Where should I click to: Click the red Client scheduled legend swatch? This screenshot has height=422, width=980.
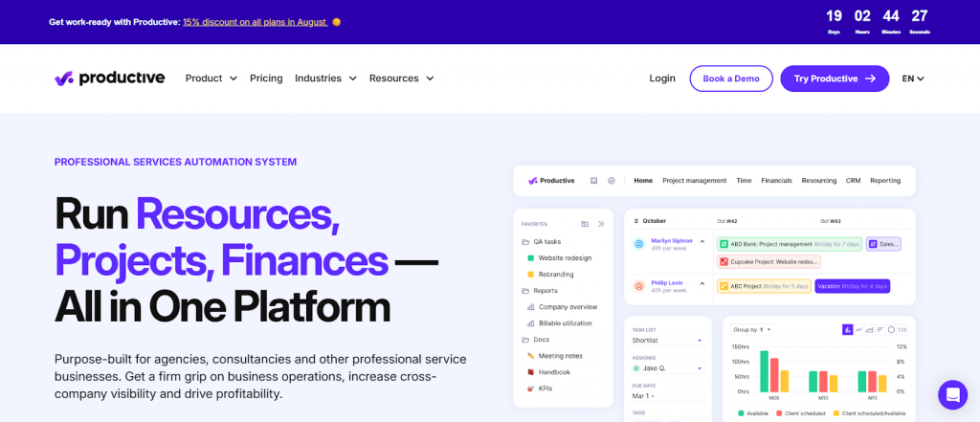[779, 413]
